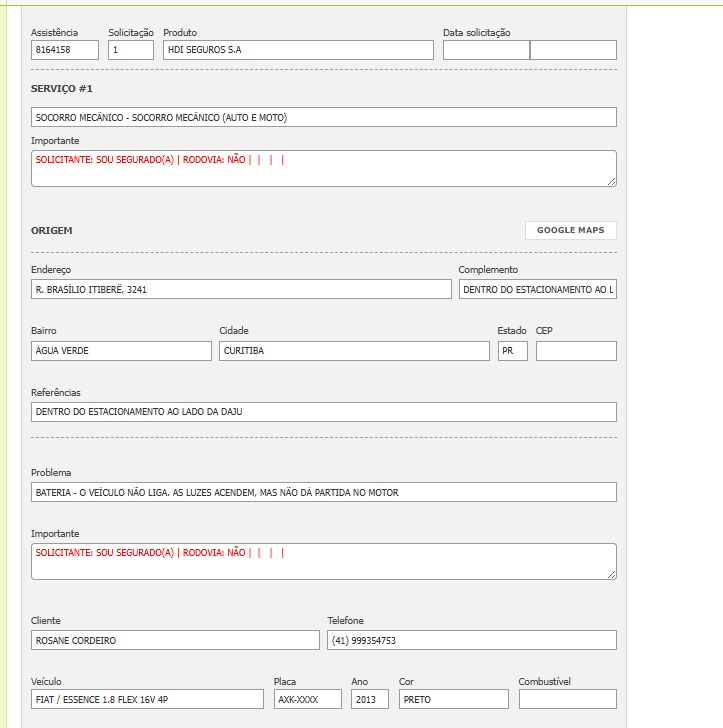
Task: Click the Cor field Preto
Action: tap(454, 699)
